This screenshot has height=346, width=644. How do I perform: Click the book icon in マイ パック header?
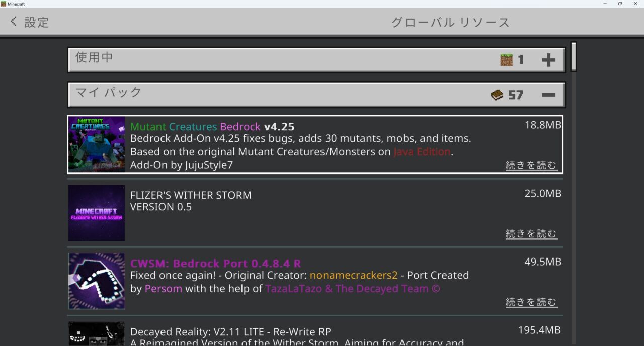click(x=497, y=95)
